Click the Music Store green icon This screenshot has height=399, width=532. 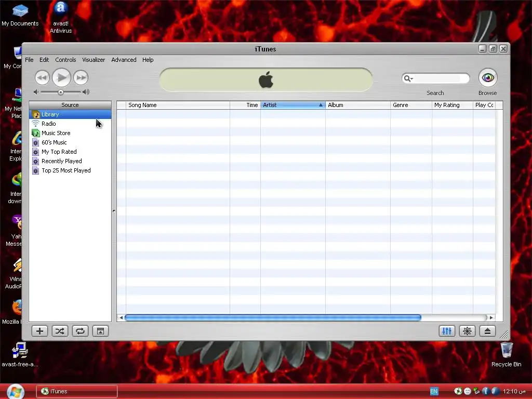click(x=36, y=133)
